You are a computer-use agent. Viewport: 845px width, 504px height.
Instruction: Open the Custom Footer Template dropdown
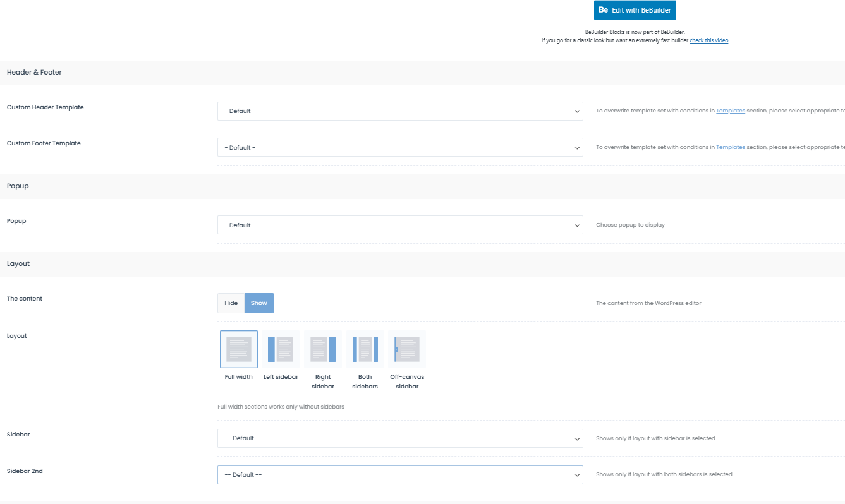pyautogui.click(x=400, y=147)
